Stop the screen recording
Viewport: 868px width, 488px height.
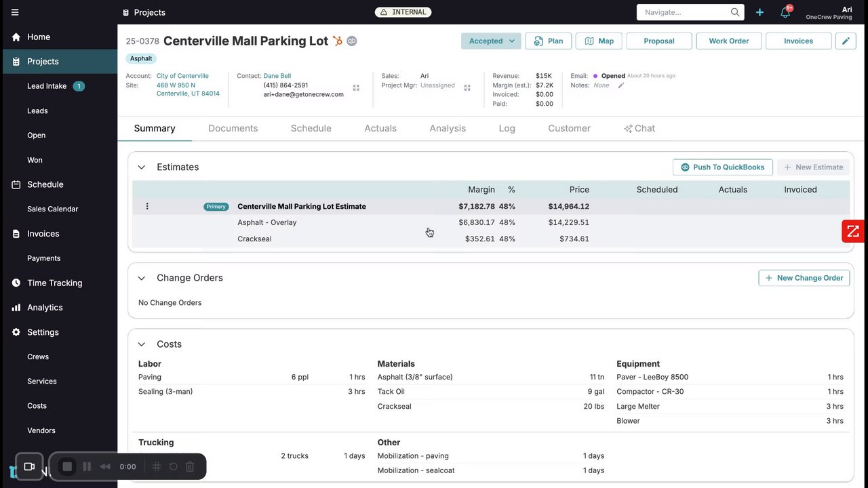[67, 466]
